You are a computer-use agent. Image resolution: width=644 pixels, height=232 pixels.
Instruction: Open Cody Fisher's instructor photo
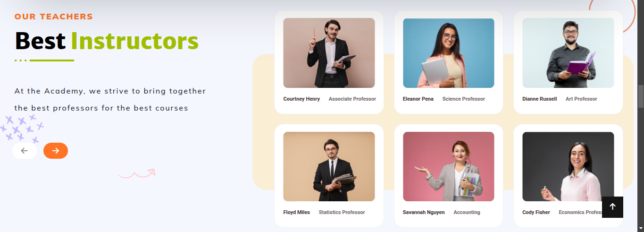click(x=568, y=166)
